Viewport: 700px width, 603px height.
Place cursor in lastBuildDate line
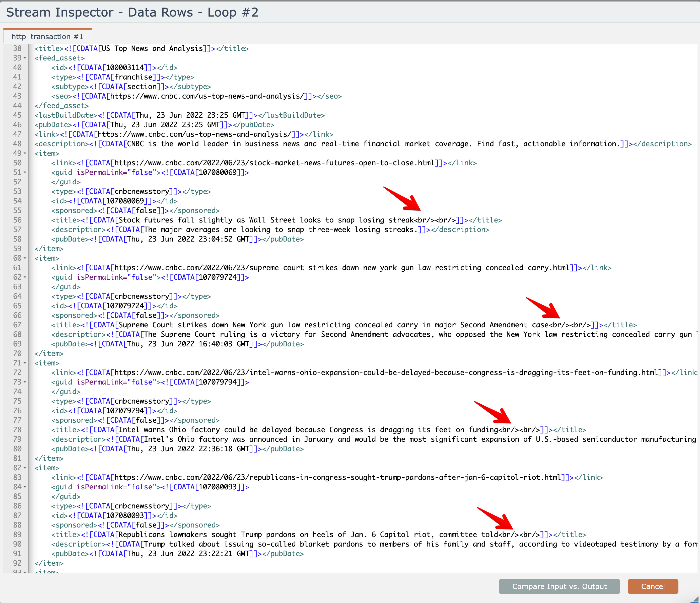(x=179, y=115)
